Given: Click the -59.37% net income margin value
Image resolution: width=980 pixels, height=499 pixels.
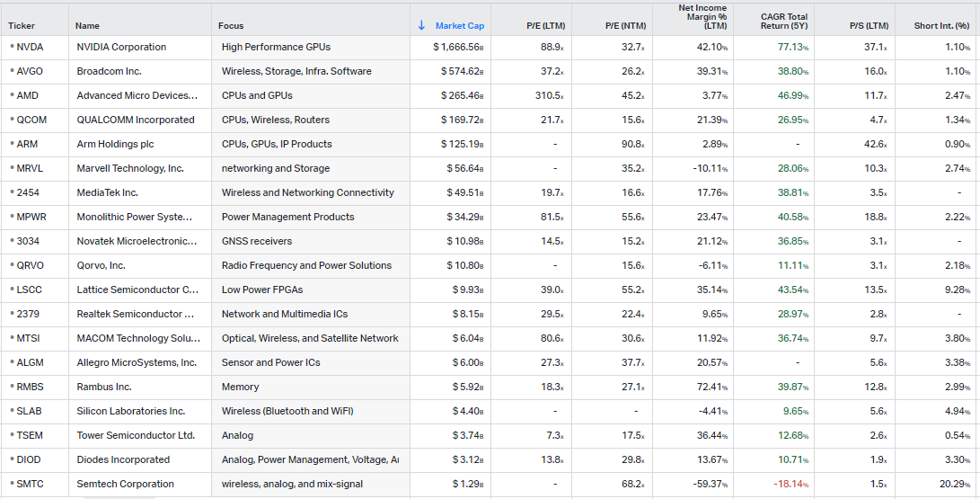Looking at the screenshot, I should click(711, 484).
